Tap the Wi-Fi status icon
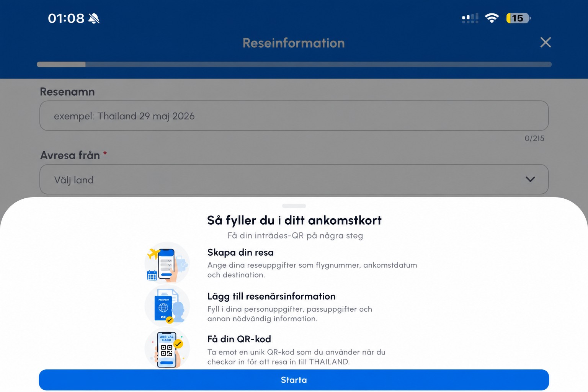This screenshot has width=588, height=392. point(492,18)
